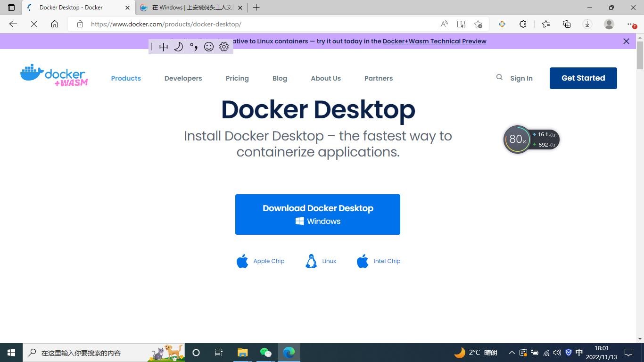Choose the Intel Chip download
Viewport: 644px width, 362px height.
[379, 261]
